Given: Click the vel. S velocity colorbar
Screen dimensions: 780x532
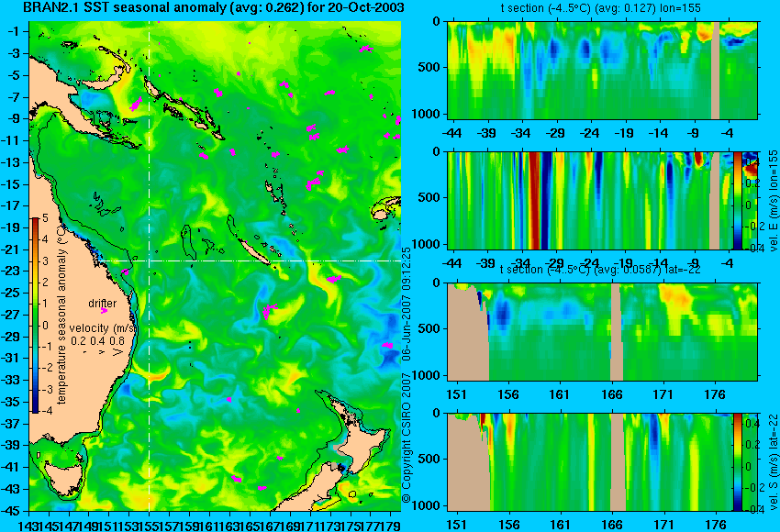Looking at the screenshot, I should 737,462.
